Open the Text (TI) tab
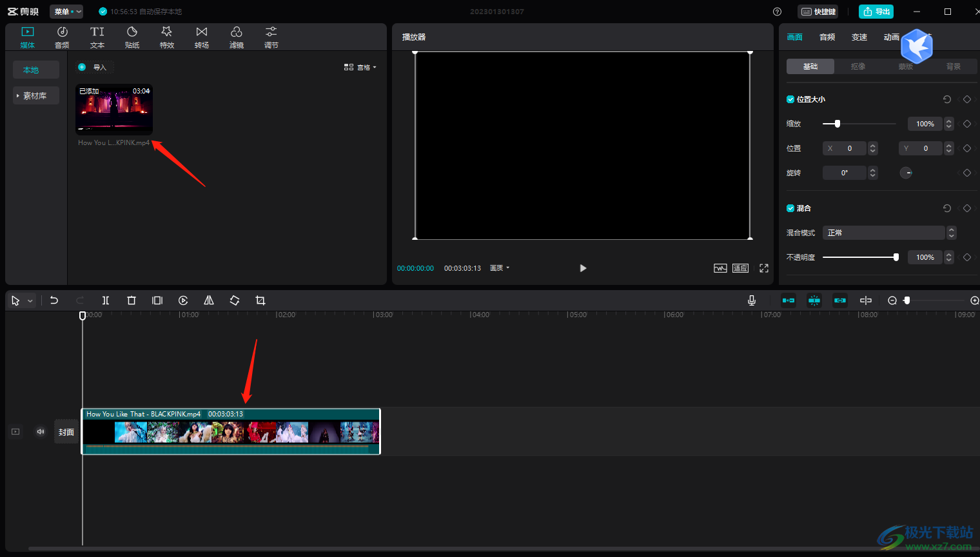Viewport: 980px width, 557px height. tap(97, 37)
